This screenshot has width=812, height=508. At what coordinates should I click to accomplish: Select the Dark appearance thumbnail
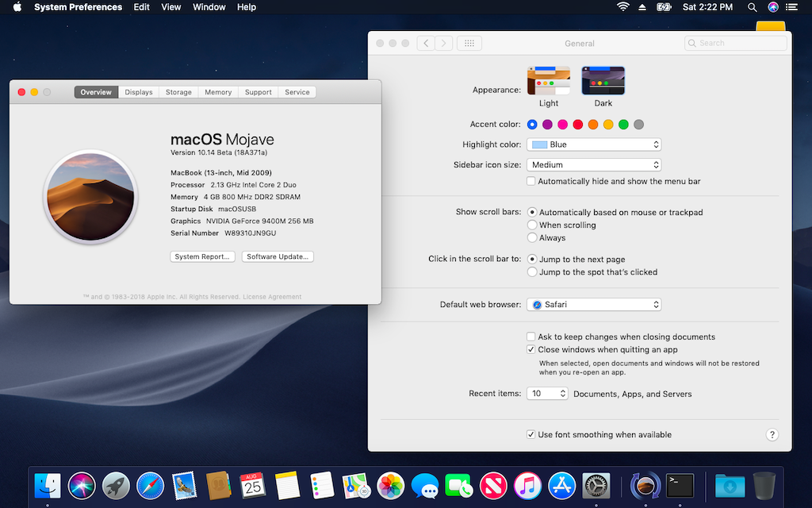pos(603,81)
